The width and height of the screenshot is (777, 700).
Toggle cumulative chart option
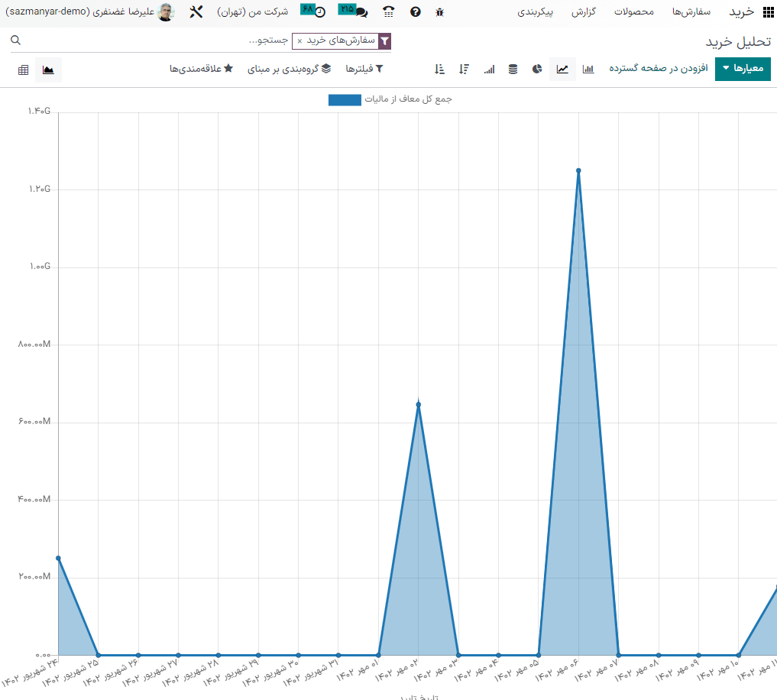(489, 70)
